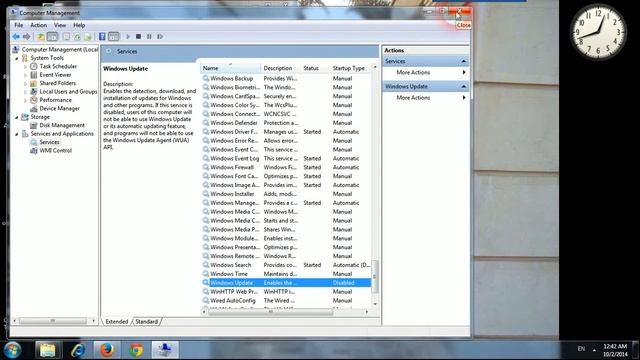Collapse the Storage tree node
Screen dimensions: 640x360
pyautogui.click(x=17, y=117)
